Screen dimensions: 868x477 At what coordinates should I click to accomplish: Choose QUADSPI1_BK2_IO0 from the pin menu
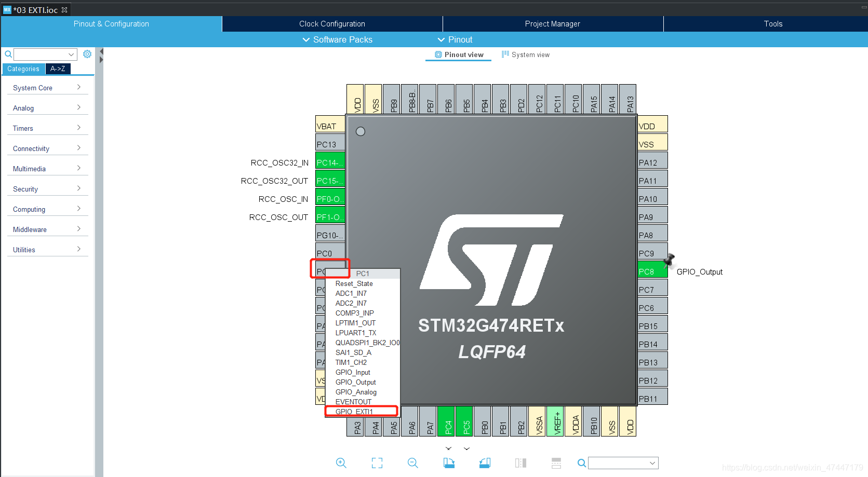pyautogui.click(x=363, y=343)
